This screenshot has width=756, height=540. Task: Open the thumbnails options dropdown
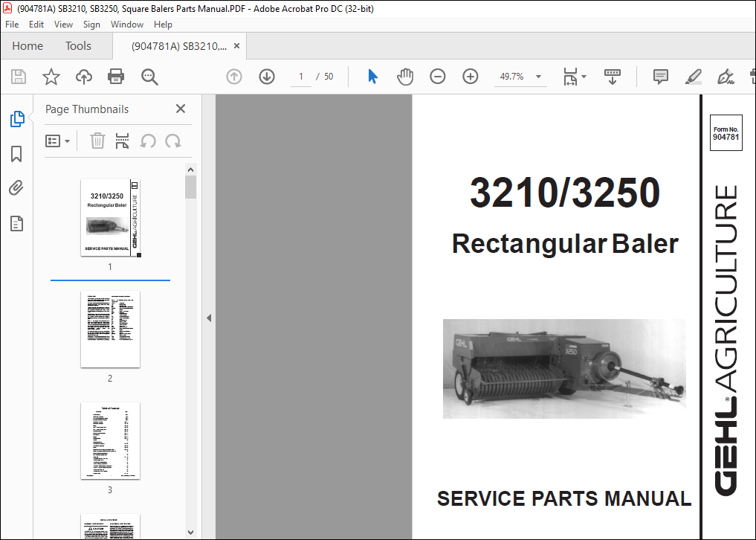(57, 141)
